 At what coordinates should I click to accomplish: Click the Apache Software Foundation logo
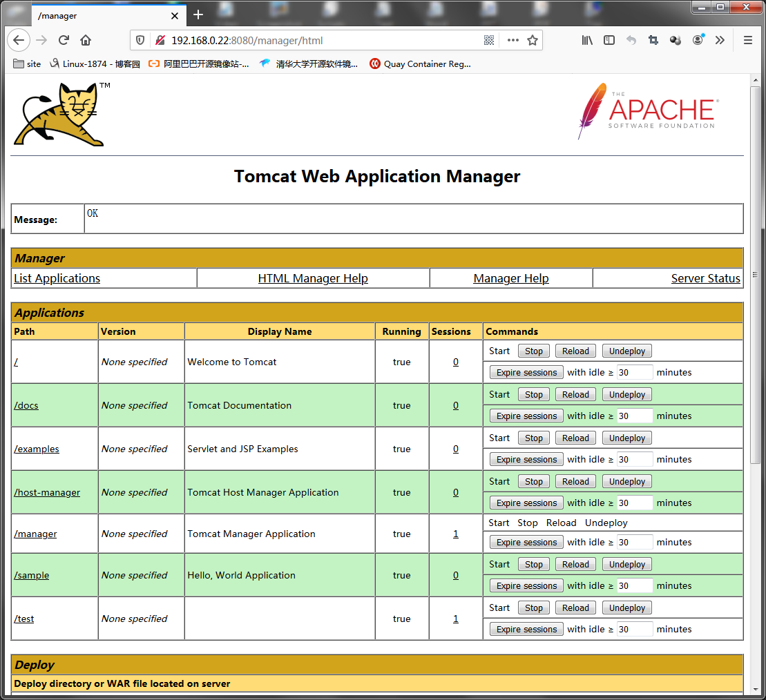click(x=649, y=111)
